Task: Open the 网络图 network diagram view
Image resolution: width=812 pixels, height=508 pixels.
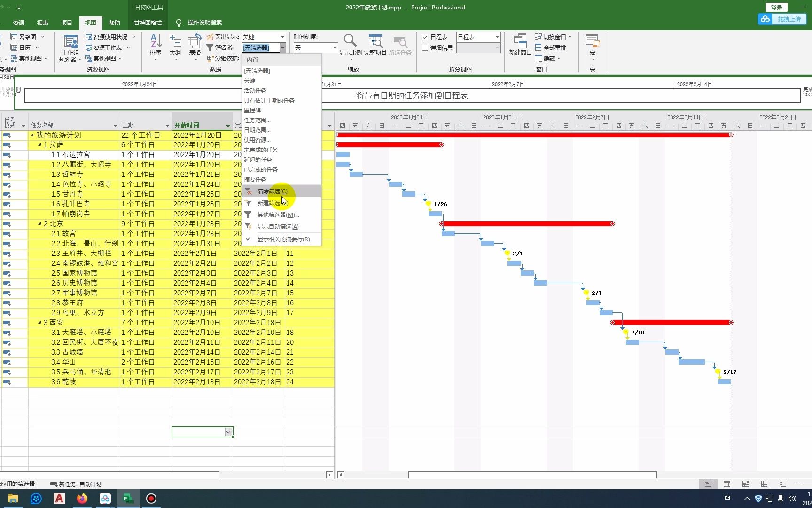Action: coord(27,37)
